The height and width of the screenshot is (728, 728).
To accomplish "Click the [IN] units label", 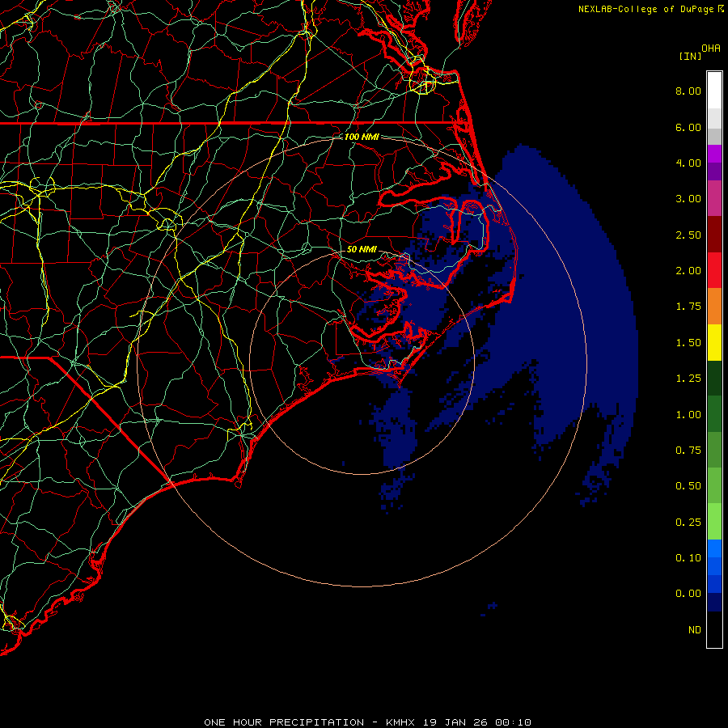I will 690,56.
